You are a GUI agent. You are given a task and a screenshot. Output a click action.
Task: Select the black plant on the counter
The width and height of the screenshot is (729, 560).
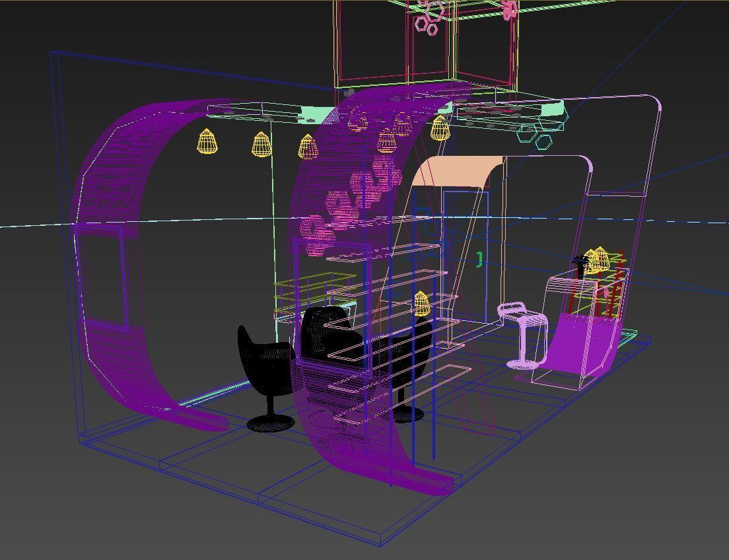[580, 265]
